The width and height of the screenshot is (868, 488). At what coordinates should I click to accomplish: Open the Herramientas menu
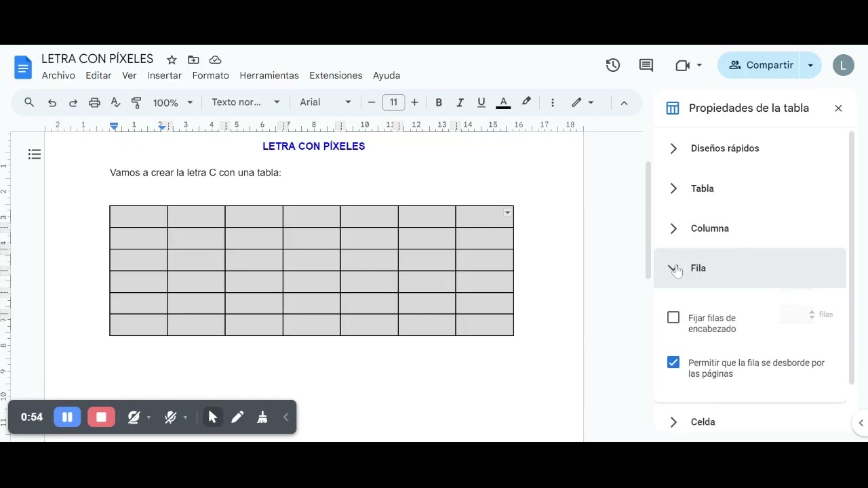pyautogui.click(x=269, y=75)
